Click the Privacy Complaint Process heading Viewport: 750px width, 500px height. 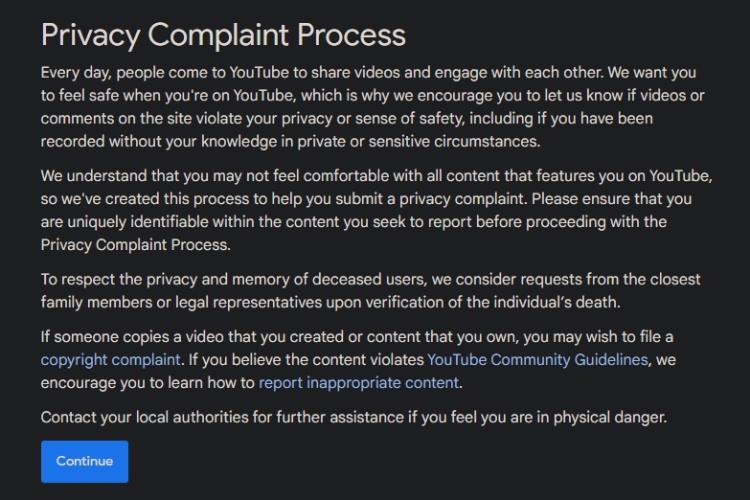pyautogui.click(x=223, y=35)
